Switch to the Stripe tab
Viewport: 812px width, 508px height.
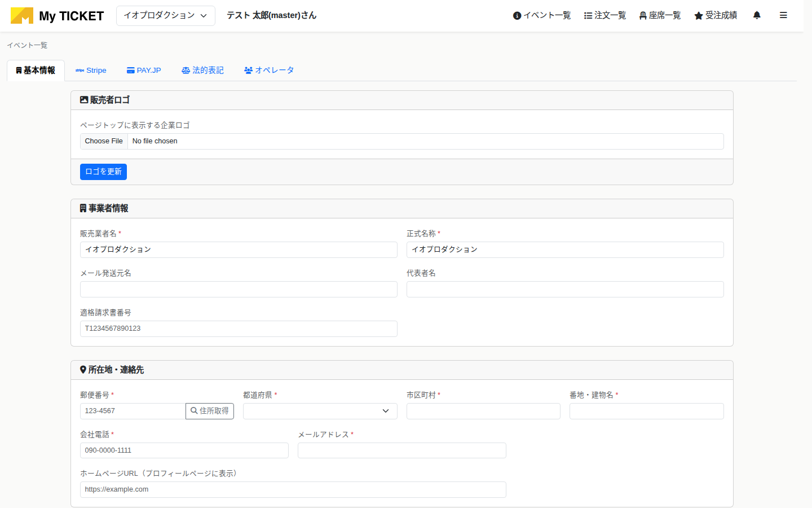[91, 71]
